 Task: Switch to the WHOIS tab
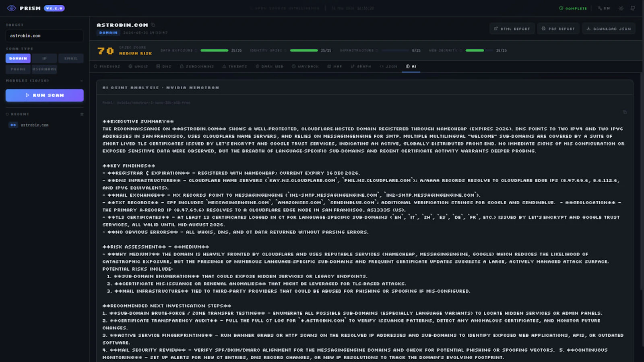(x=138, y=66)
